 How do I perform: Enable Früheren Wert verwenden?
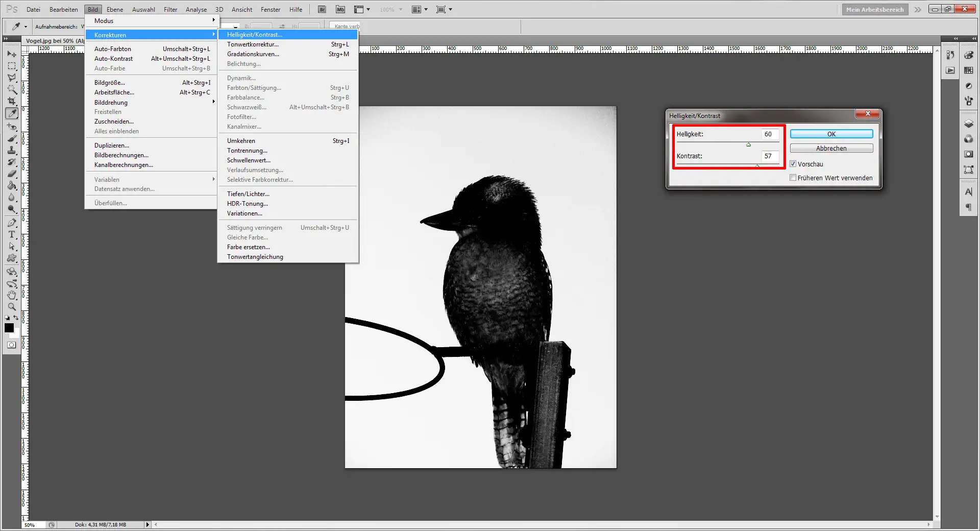pos(793,178)
